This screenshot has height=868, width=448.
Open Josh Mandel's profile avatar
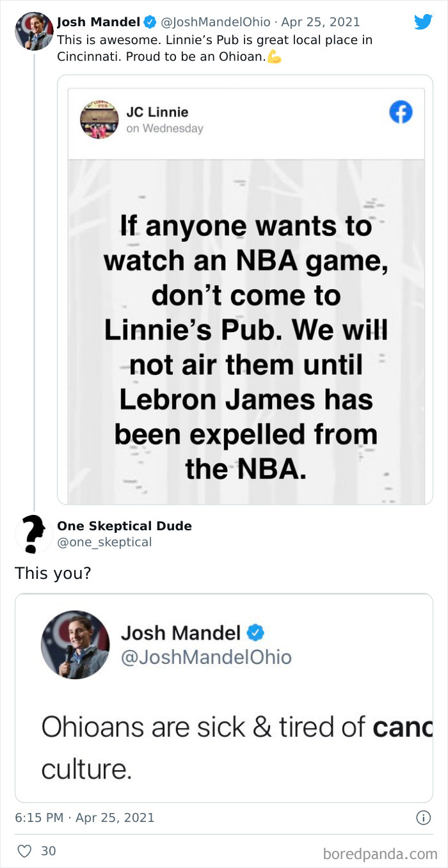click(34, 31)
